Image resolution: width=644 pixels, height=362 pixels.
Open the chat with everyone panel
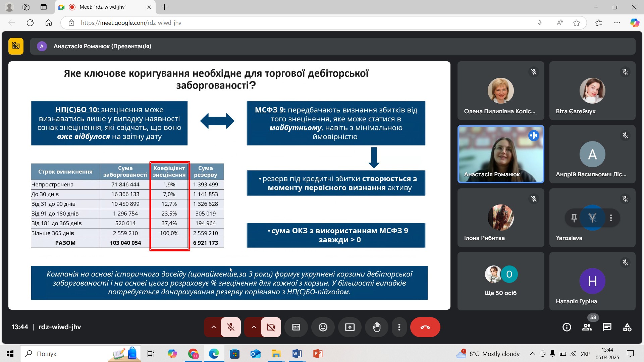point(607,327)
